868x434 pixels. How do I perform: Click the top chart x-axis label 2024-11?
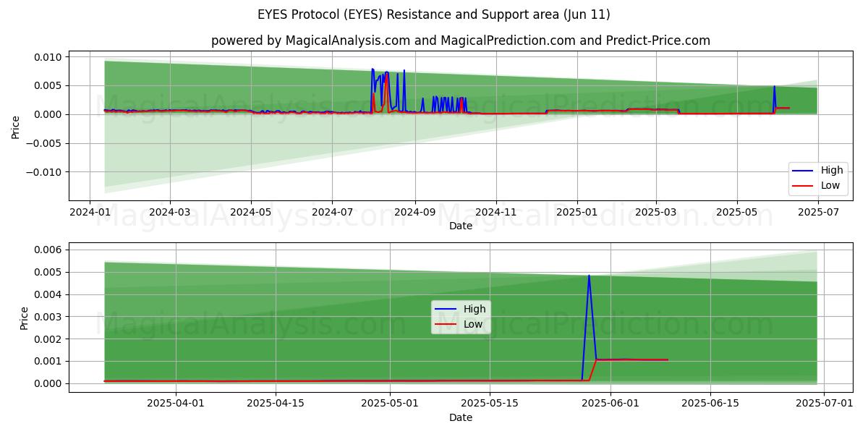tap(496, 213)
